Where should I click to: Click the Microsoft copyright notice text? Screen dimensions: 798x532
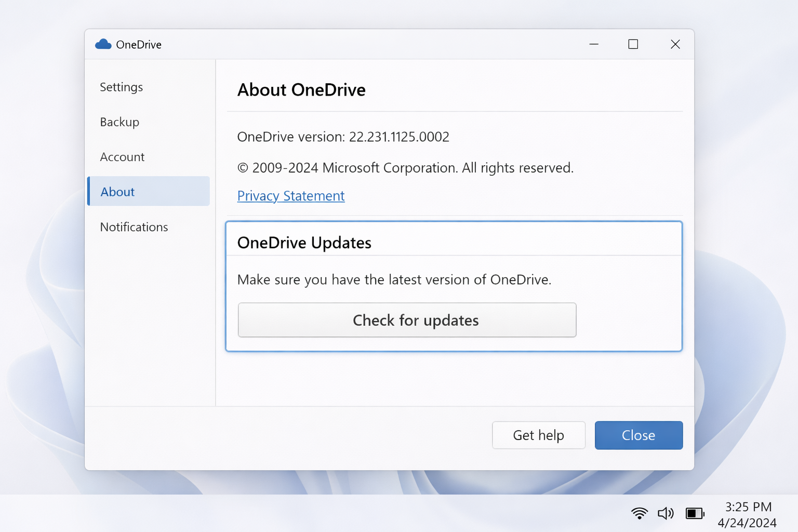coord(405,168)
